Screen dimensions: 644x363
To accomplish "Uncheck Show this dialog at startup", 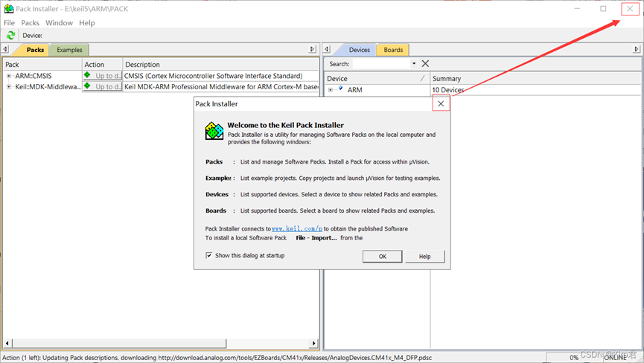I will tap(209, 256).
